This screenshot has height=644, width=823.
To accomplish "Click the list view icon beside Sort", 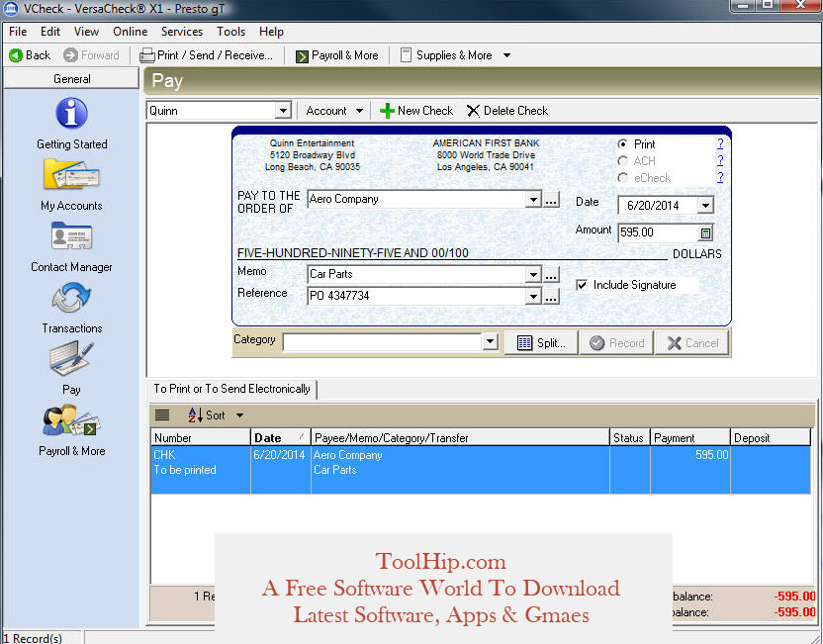I will coord(162,415).
